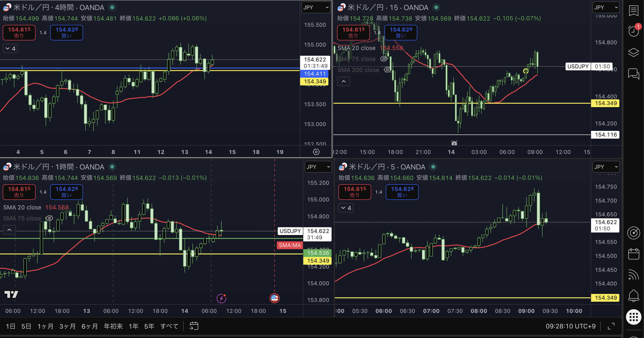This screenshot has height=338, width=644.
Task: Open JPY currency dropdown on 4-hour chart
Action: click(x=316, y=8)
